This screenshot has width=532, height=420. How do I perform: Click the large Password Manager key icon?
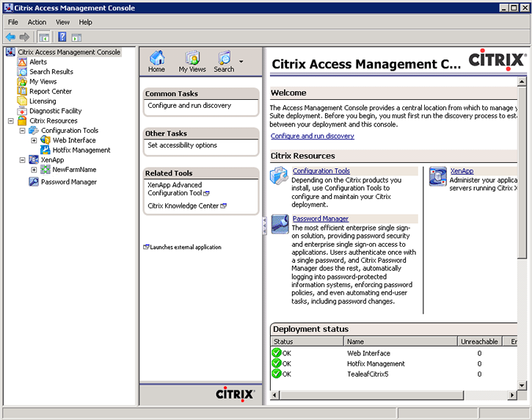point(280,224)
